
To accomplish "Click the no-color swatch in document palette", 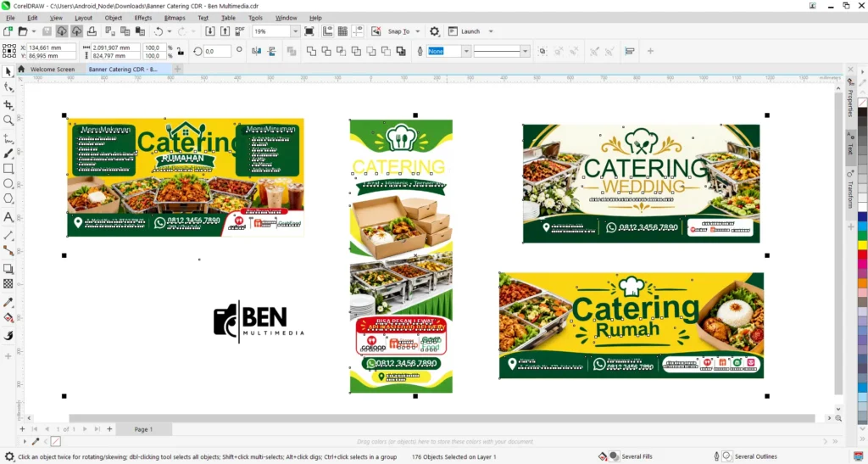I will [55, 441].
